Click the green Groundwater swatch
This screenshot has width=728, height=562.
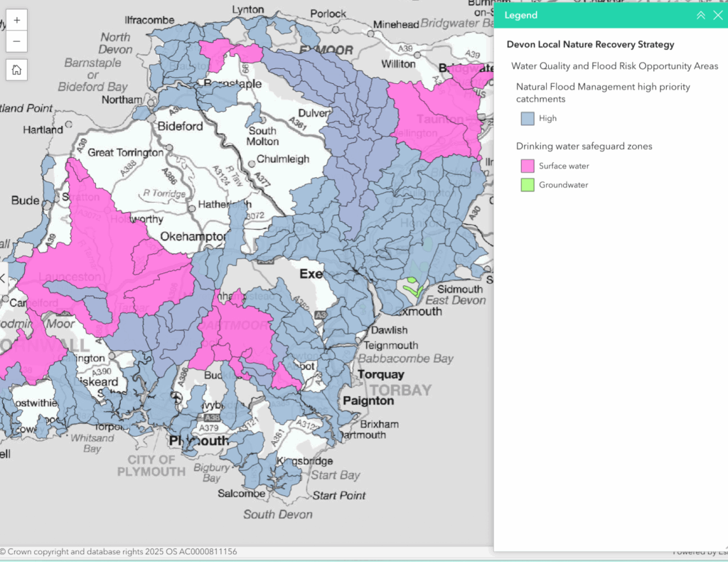pyautogui.click(x=528, y=185)
